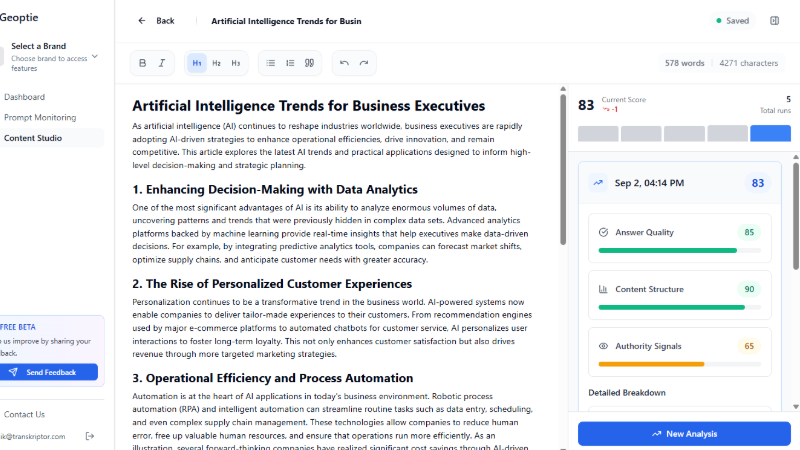Viewport: 800px width, 450px height.
Task: Insert a bulleted list
Action: click(x=271, y=63)
